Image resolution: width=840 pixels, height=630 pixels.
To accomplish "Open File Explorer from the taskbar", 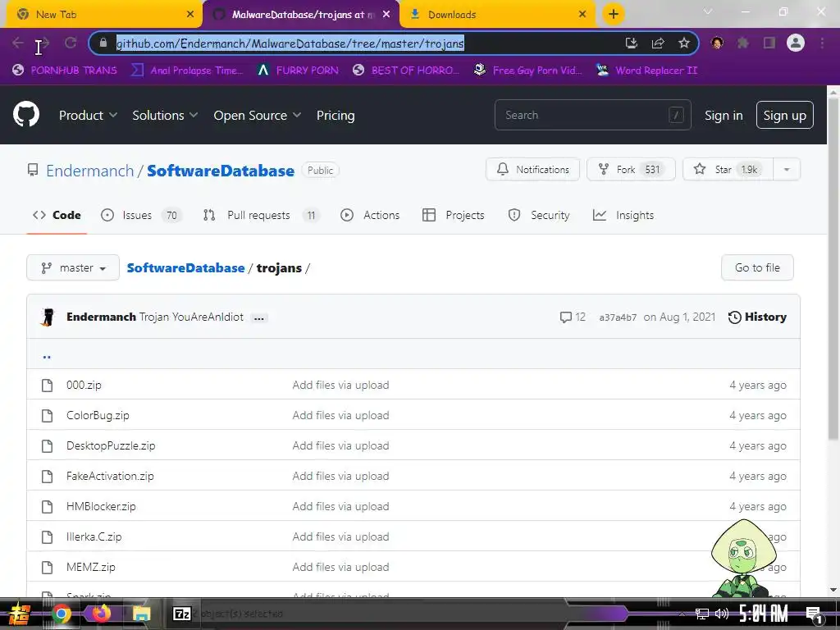I will tap(141, 614).
